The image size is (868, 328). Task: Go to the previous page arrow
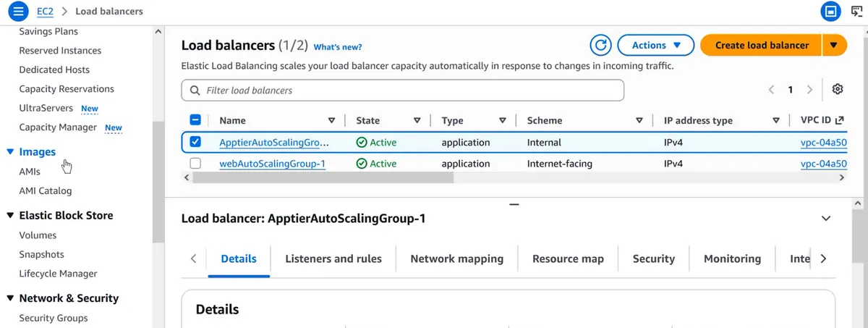pyautogui.click(x=771, y=90)
